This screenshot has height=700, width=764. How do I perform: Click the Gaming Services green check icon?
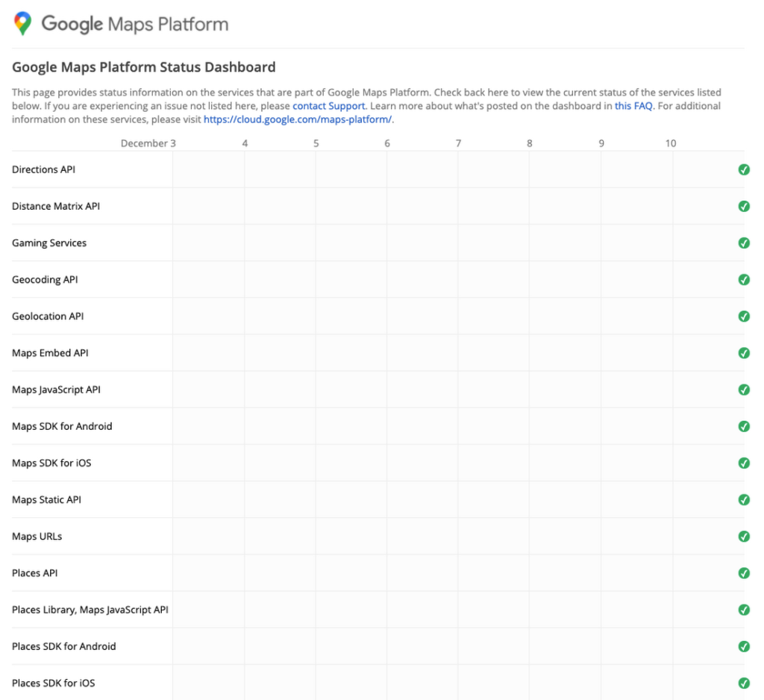click(744, 243)
